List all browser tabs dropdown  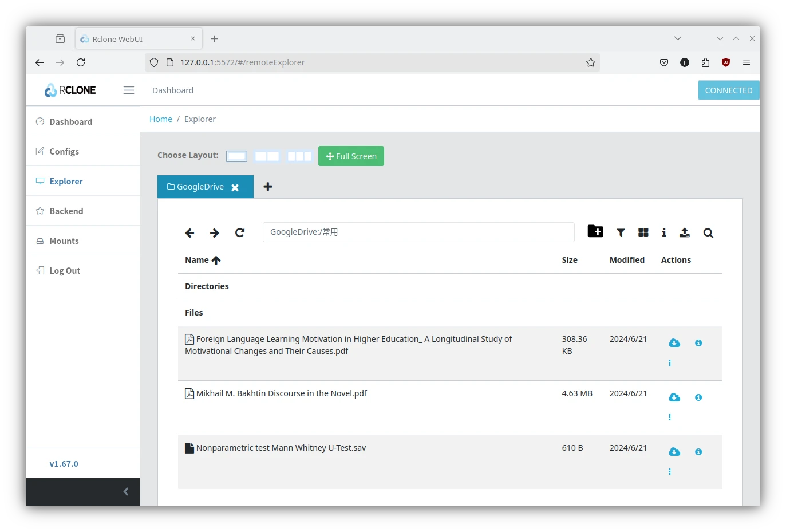678,38
